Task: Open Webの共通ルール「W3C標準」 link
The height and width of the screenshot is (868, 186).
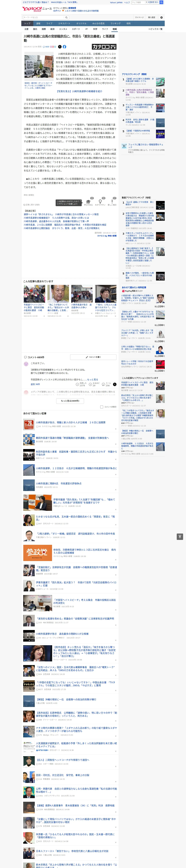Action: [x=64, y=2]
